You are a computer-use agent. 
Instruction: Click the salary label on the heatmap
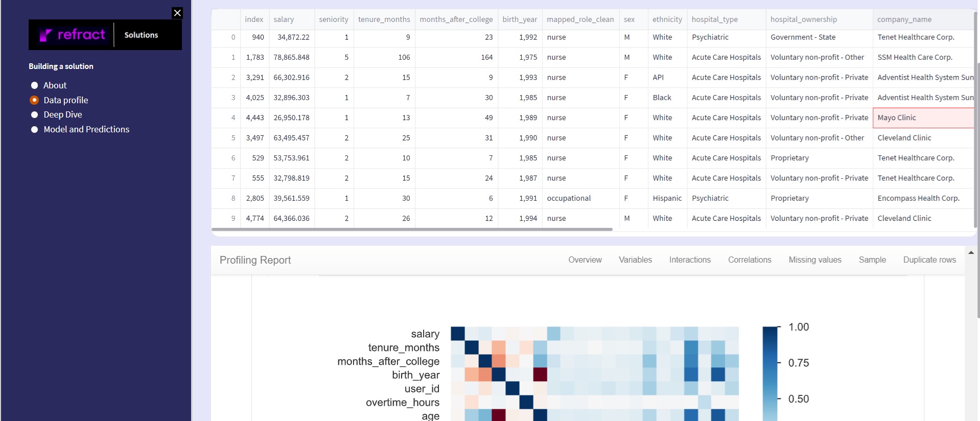pyautogui.click(x=425, y=334)
